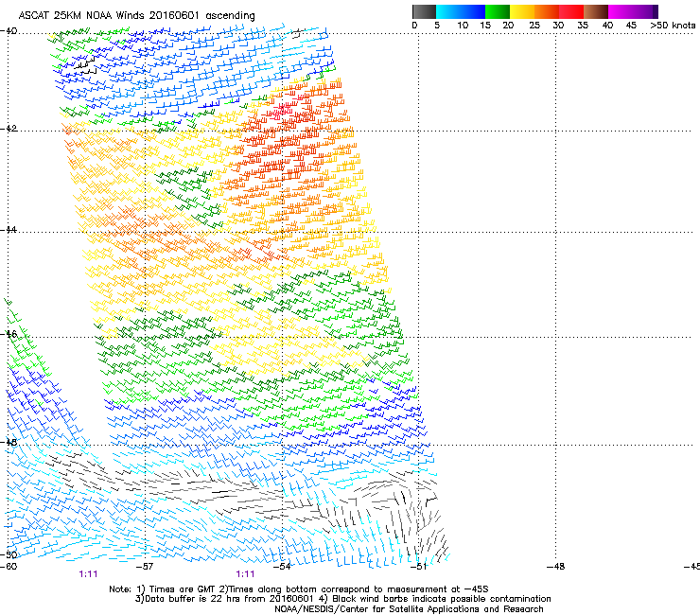This screenshot has height=615, width=700.
Task: Click the purple '1:11' time left of -57
Action: pyautogui.click(x=88, y=574)
